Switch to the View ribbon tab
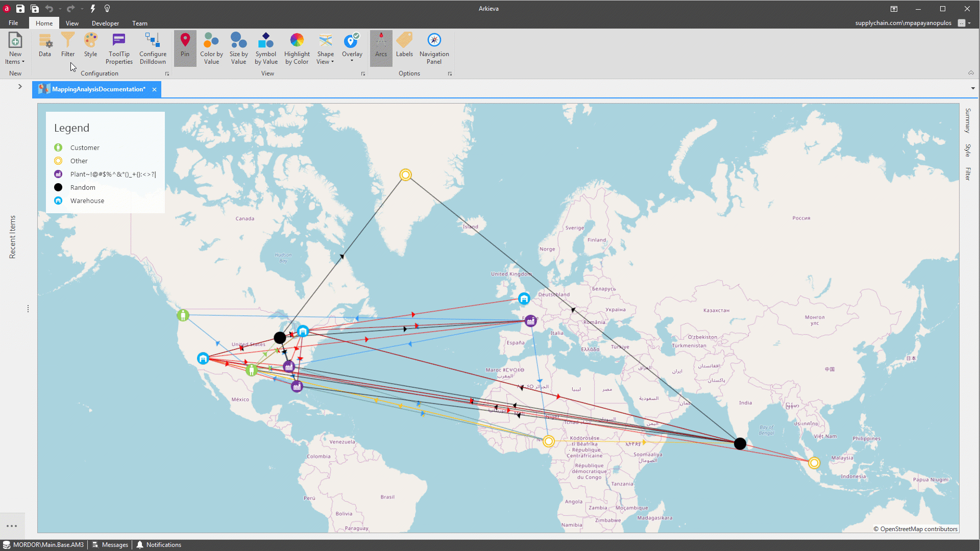This screenshot has height=551, width=980. (x=72, y=23)
